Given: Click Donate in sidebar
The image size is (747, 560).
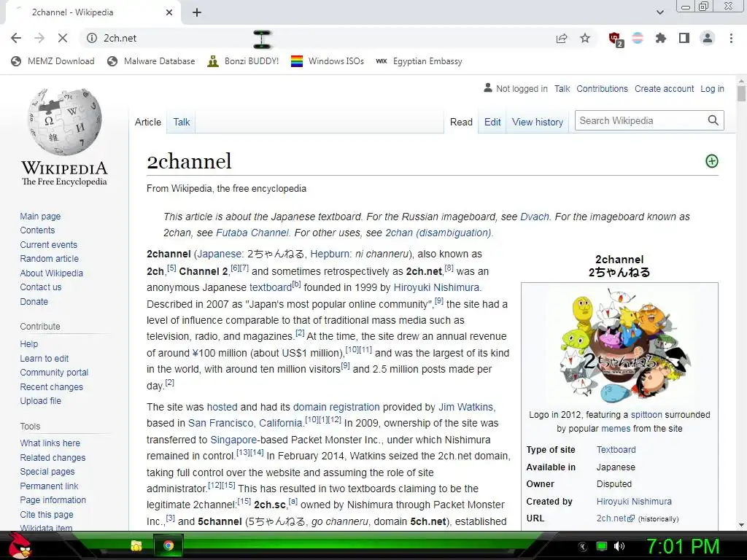Looking at the screenshot, I should pos(34,301).
